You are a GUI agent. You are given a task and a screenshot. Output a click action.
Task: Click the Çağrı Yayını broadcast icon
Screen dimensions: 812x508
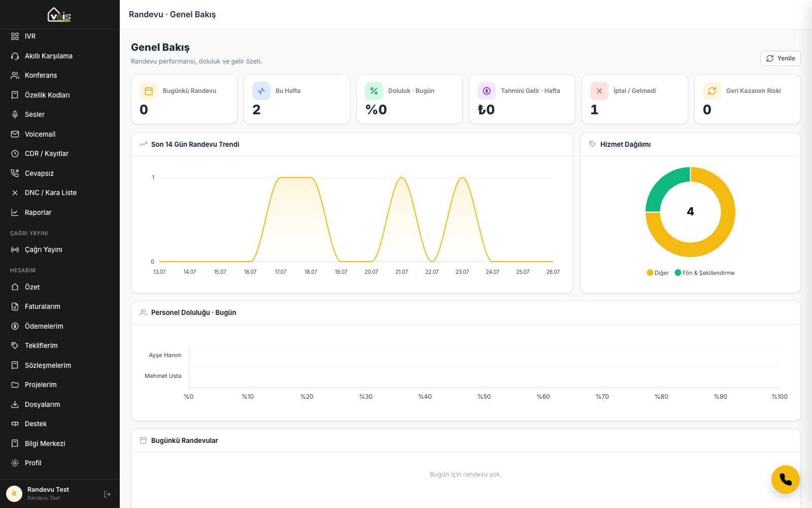(15, 249)
